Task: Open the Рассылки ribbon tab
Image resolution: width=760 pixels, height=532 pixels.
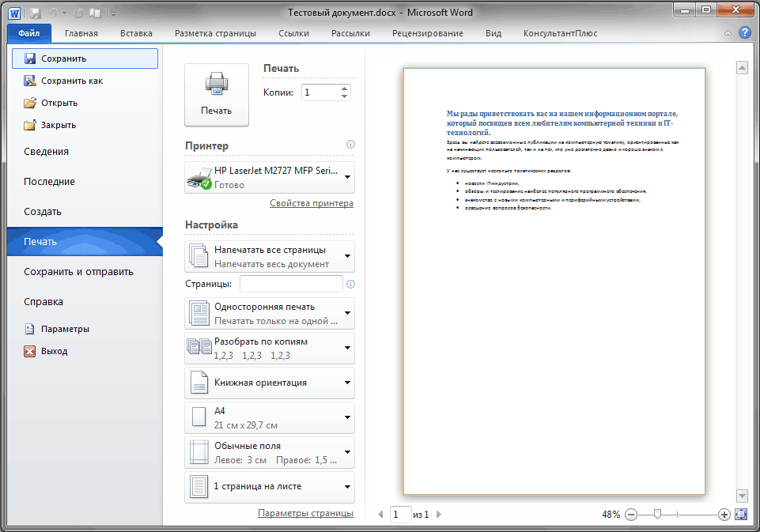Action: 350,33
